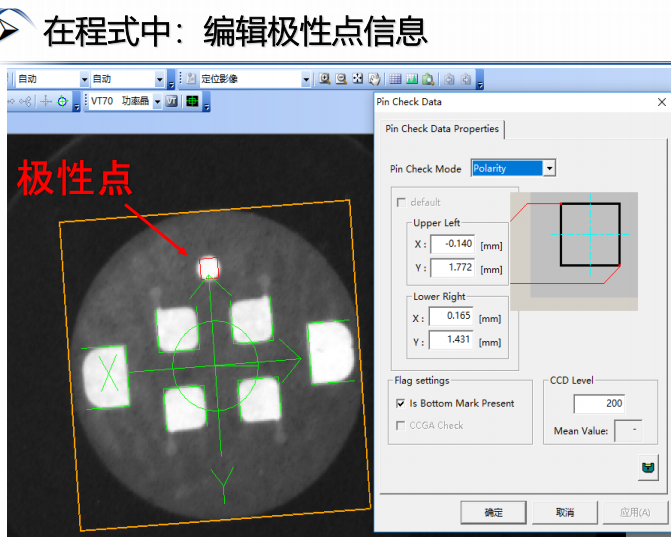Click the Upper Left Y field
Image resolution: width=671 pixels, height=537 pixels.
(452, 267)
